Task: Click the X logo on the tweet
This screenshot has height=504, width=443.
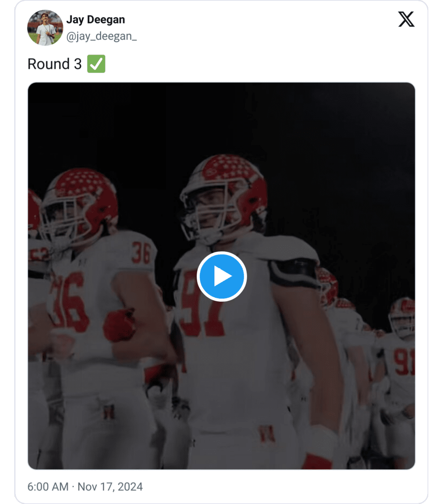Action: coord(406,20)
